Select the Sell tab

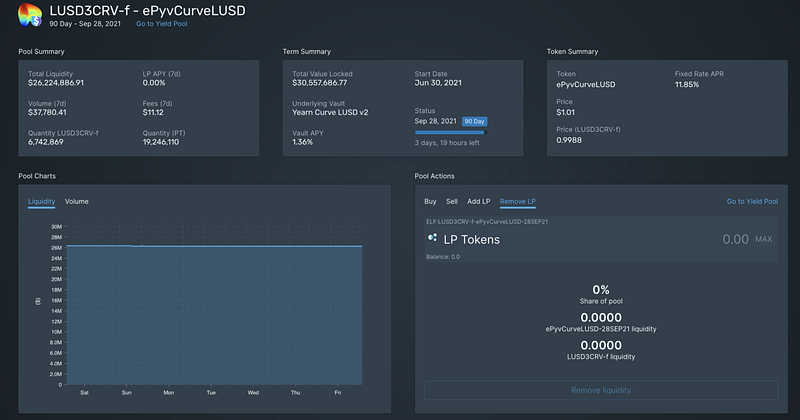click(452, 202)
